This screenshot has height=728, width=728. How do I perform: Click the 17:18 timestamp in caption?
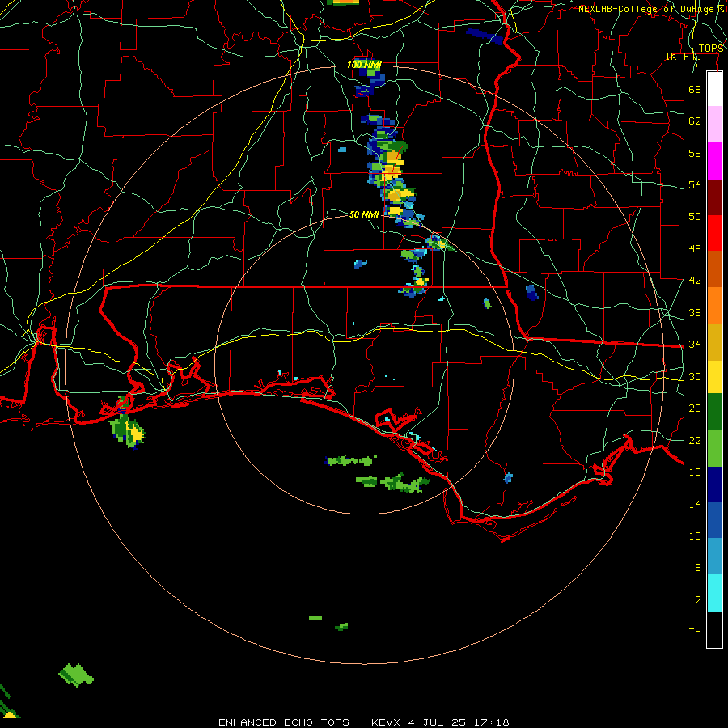point(492,722)
